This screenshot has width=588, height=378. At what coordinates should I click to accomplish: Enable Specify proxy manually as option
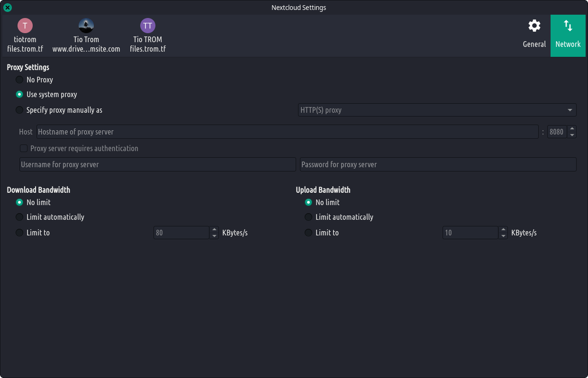point(19,110)
